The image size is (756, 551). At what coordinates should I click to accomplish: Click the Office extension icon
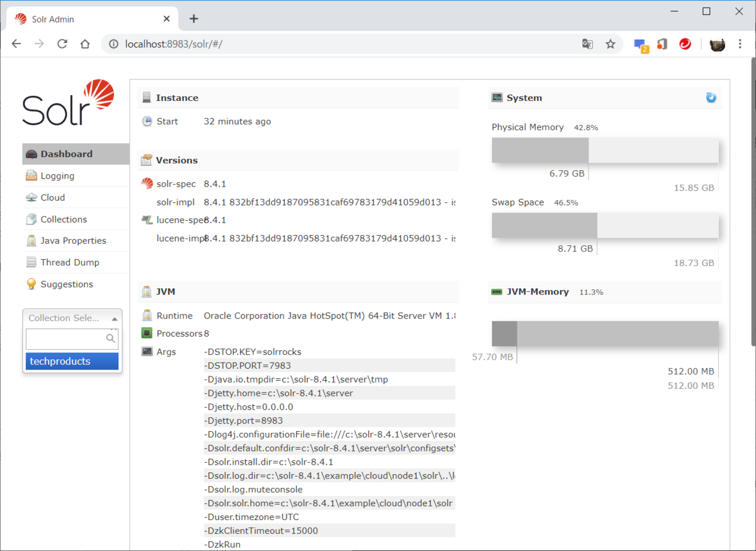(x=662, y=44)
